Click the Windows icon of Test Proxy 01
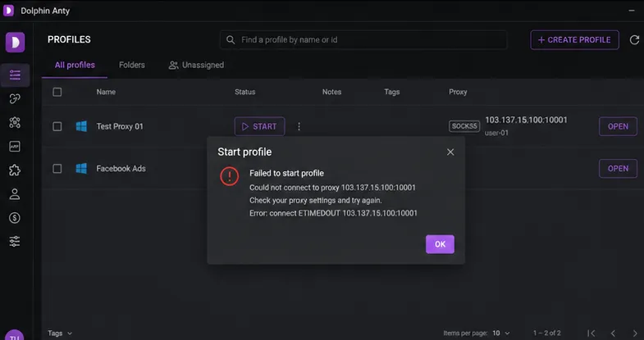 pyautogui.click(x=81, y=126)
